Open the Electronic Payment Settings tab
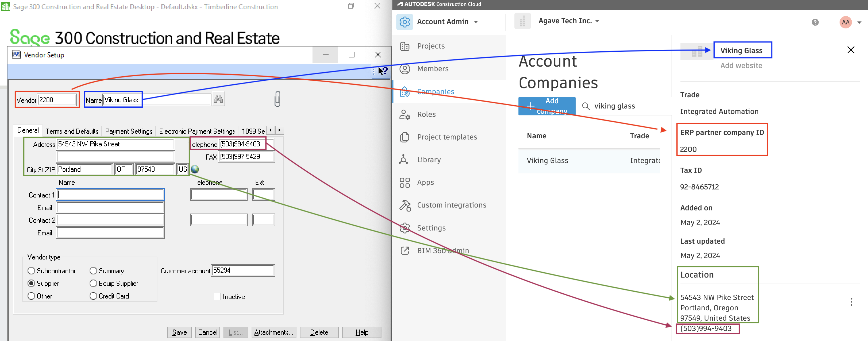 [x=197, y=131]
